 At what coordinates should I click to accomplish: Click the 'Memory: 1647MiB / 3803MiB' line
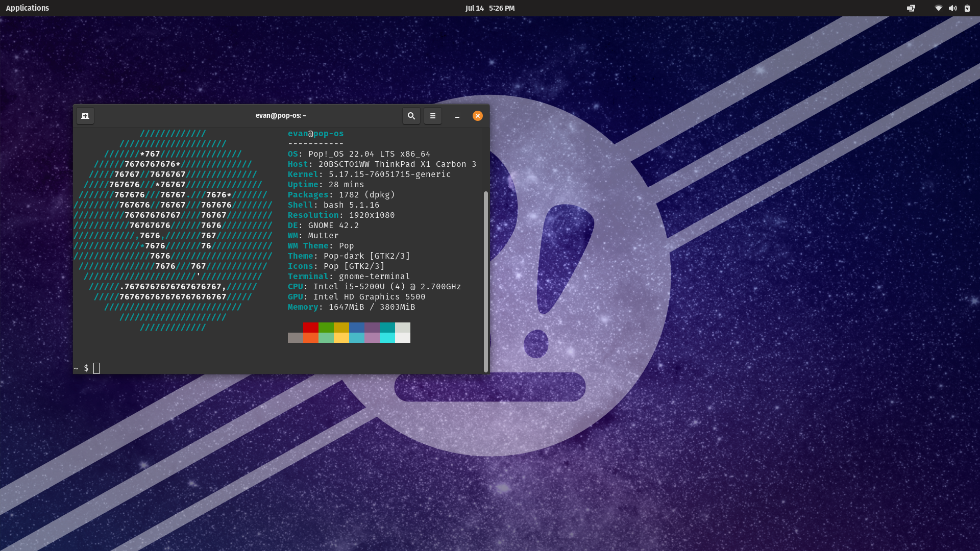click(x=352, y=307)
